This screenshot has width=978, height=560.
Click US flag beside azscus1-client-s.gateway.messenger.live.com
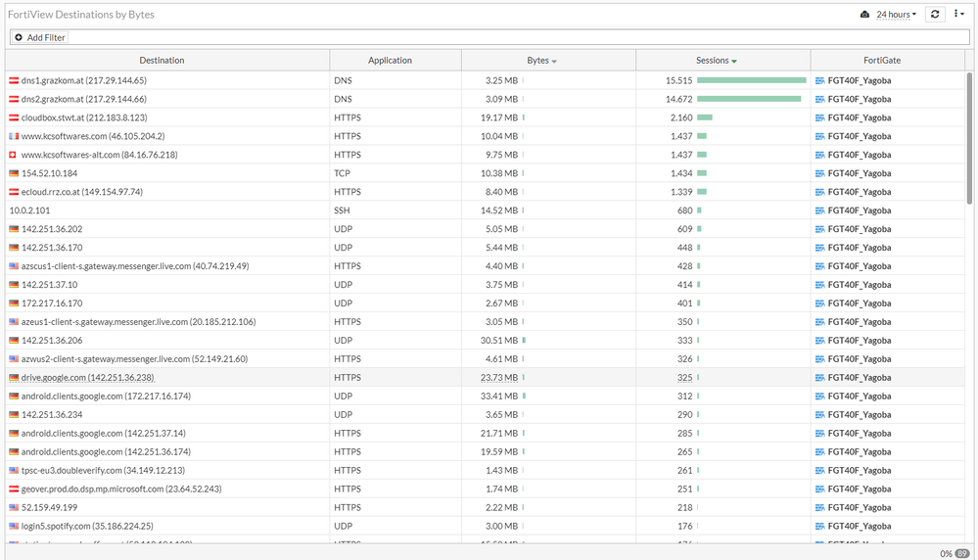(14, 266)
